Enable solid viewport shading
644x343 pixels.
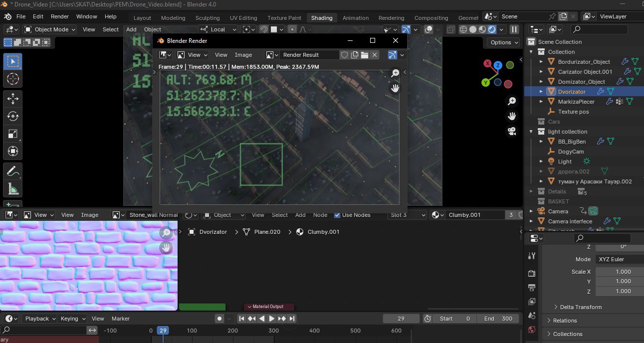click(x=473, y=29)
